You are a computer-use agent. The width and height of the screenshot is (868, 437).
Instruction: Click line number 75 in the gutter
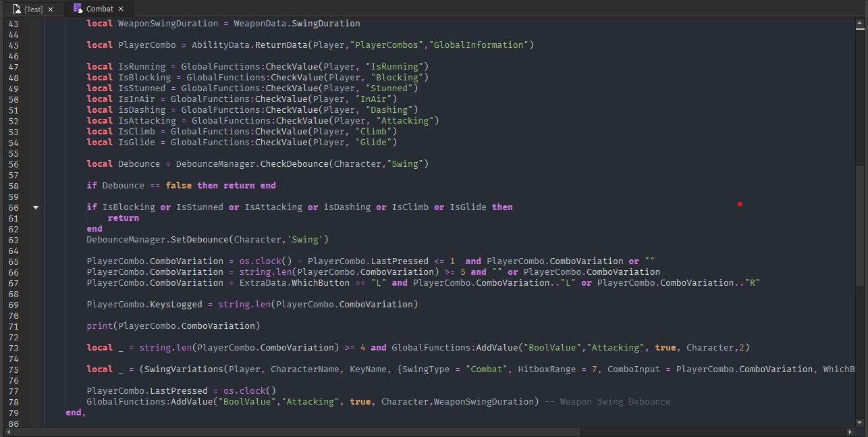pyautogui.click(x=13, y=369)
